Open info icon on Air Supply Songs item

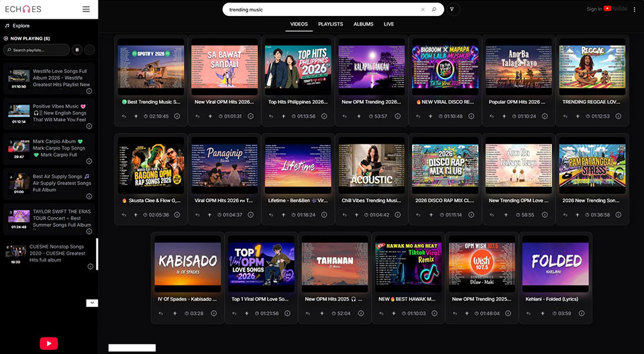click(89, 196)
